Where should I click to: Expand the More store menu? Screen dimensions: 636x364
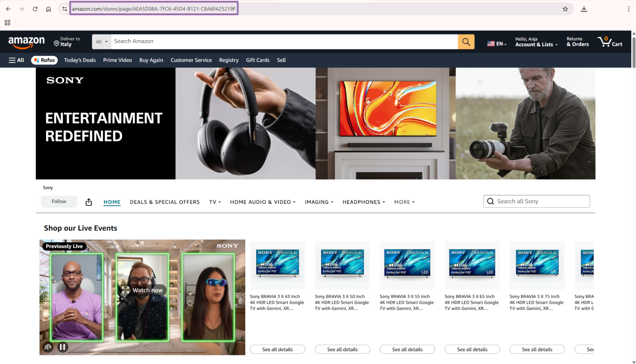[404, 202]
